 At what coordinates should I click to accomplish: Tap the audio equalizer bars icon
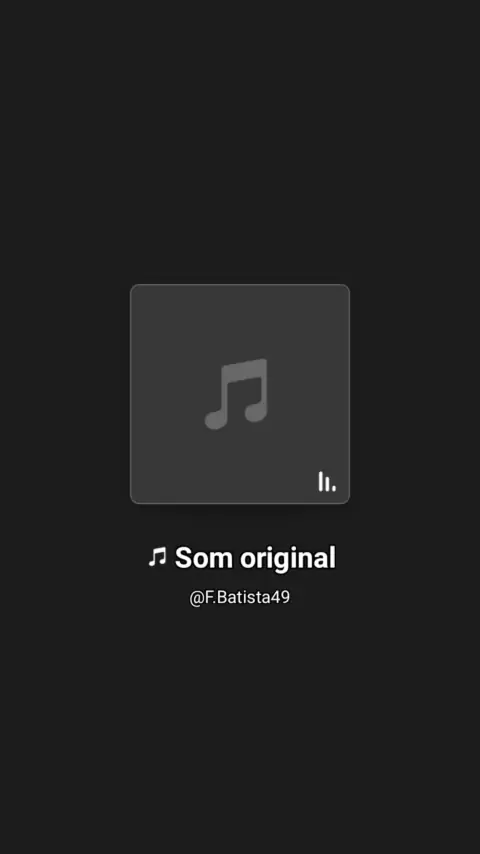[x=327, y=481]
